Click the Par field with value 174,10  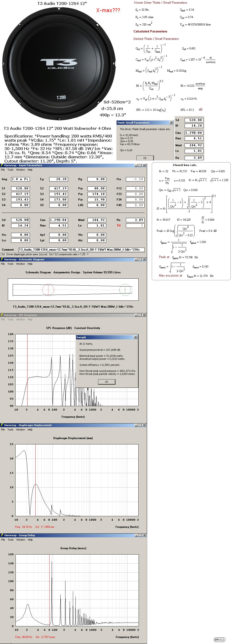point(97,194)
